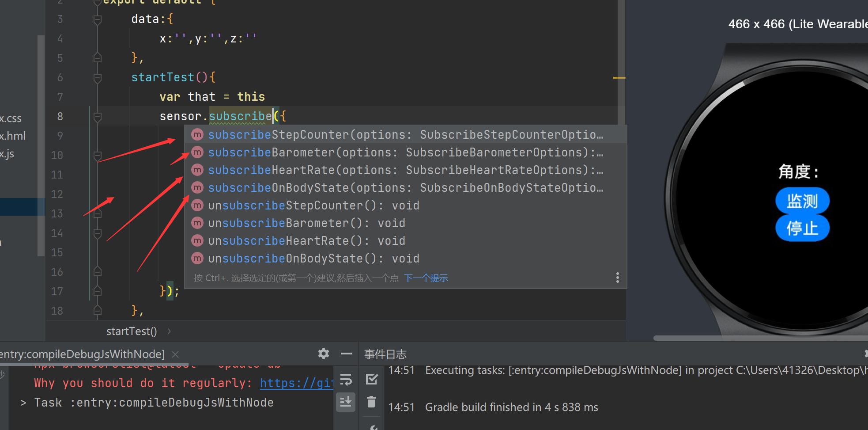Fold the data block at line 3

point(98,19)
